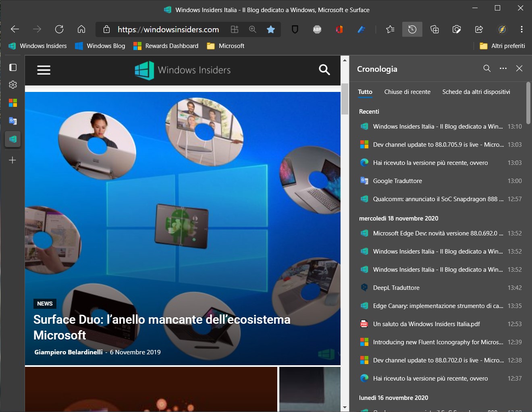532x412 pixels.
Task: Open the zoom control in address bar
Action: pyautogui.click(x=253, y=29)
